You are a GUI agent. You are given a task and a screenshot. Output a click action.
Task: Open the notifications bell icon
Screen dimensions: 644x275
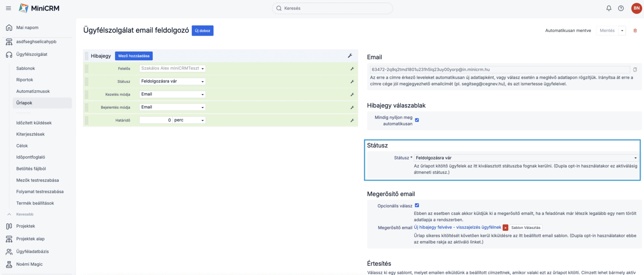609,8
